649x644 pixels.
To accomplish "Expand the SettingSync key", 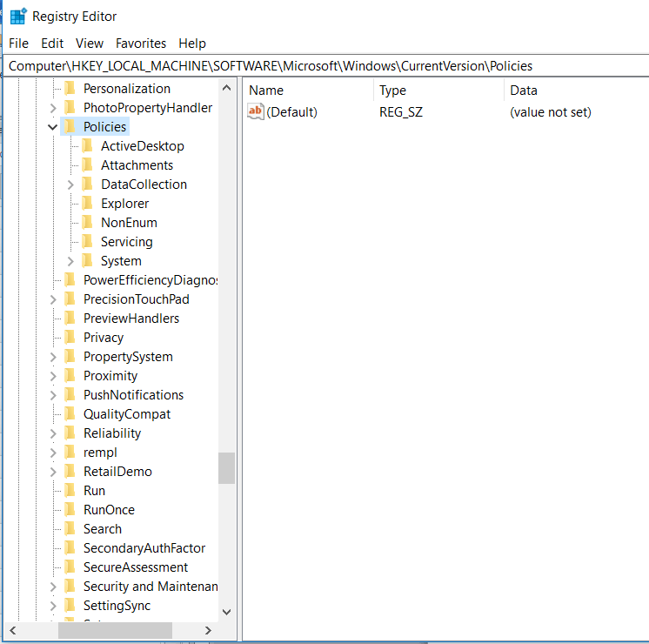I will [53, 606].
